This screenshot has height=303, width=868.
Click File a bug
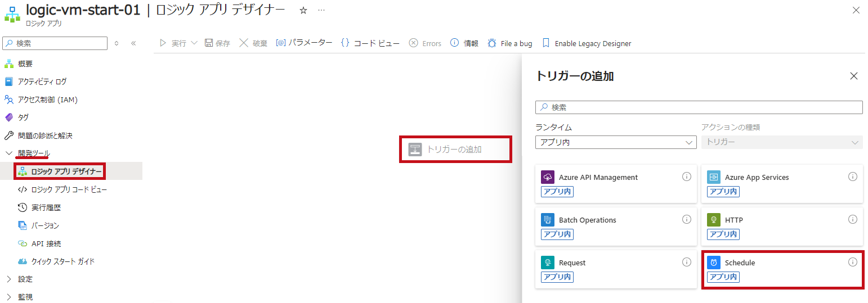(x=510, y=43)
